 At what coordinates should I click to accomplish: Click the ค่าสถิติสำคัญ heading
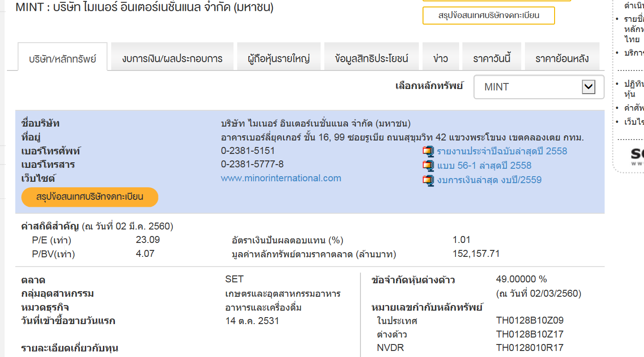pyautogui.click(x=51, y=226)
